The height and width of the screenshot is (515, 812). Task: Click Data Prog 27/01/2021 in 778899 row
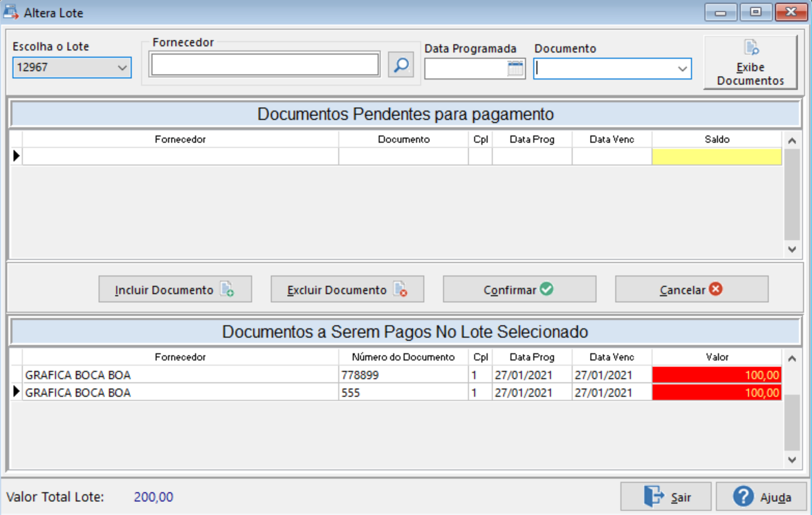click(532, 375)
